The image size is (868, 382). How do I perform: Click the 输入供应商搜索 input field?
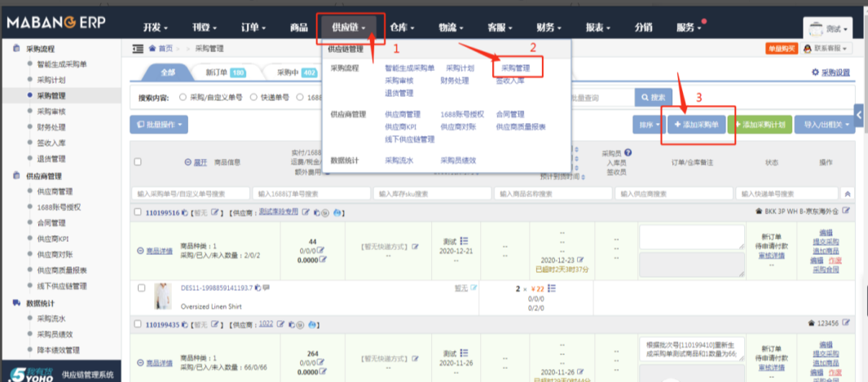coord(673,194)
